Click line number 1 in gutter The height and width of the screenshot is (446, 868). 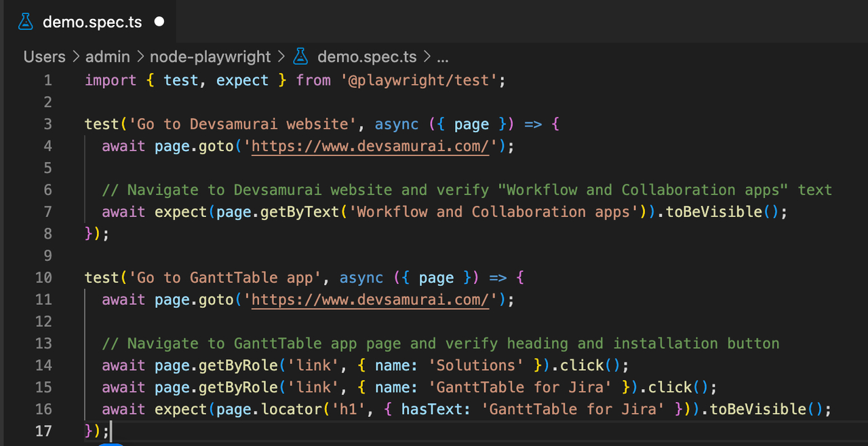pyautogui.click(x=47, y=81)
